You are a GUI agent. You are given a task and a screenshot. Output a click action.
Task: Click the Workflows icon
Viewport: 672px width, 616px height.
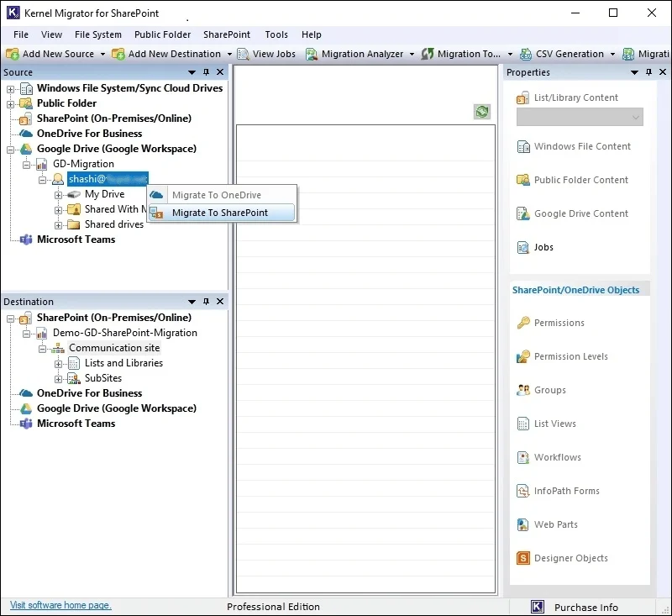click(x=522, y=457)
